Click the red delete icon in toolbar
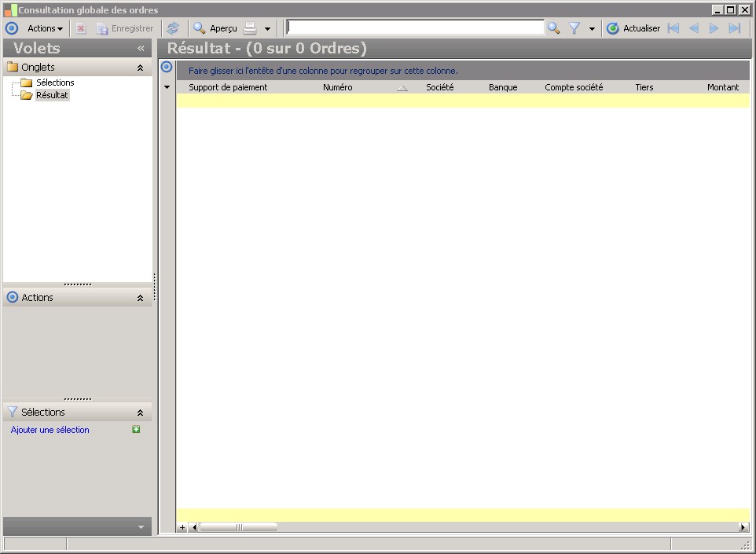Screen dimensions: 756x554 click(81, 28)
